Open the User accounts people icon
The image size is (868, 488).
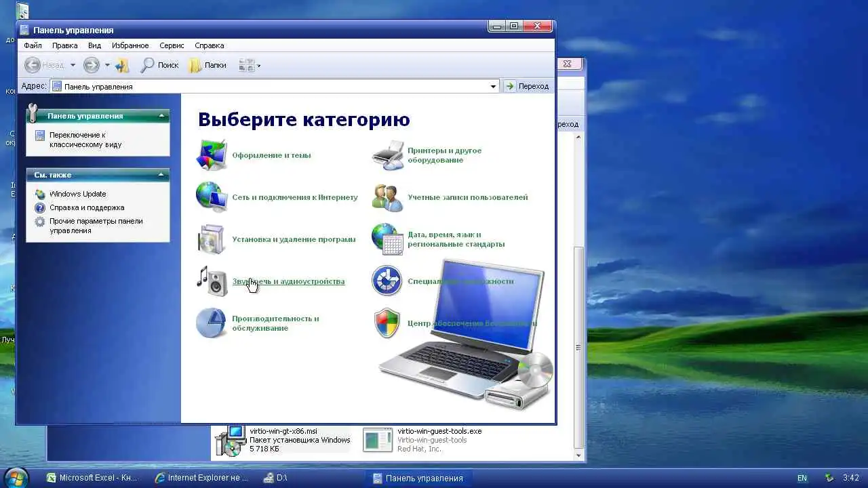coord(387,197)
